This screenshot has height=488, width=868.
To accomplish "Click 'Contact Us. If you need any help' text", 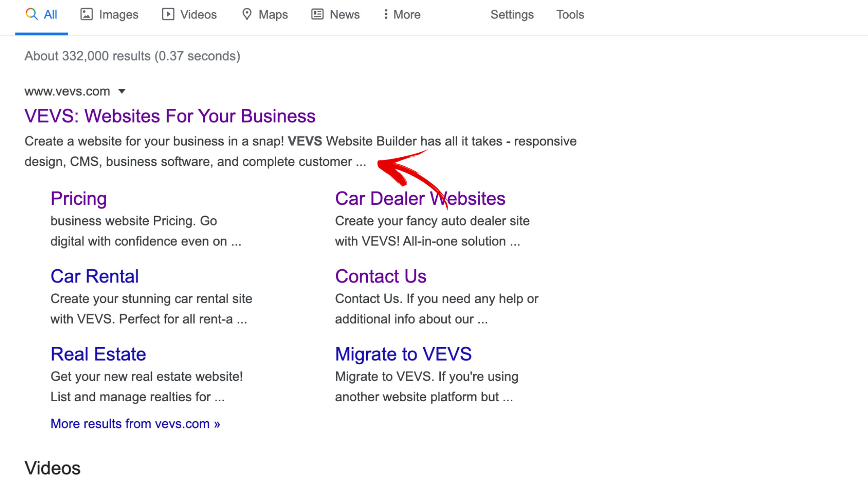I will [x=437, y=299].
